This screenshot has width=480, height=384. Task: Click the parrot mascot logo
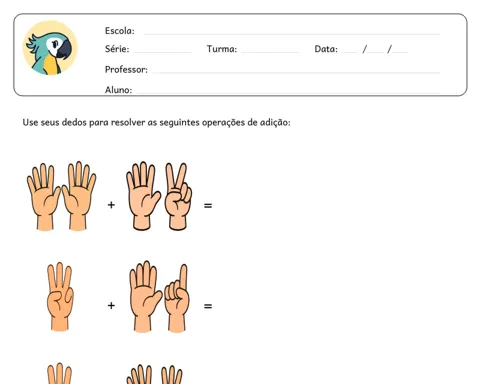50,48
